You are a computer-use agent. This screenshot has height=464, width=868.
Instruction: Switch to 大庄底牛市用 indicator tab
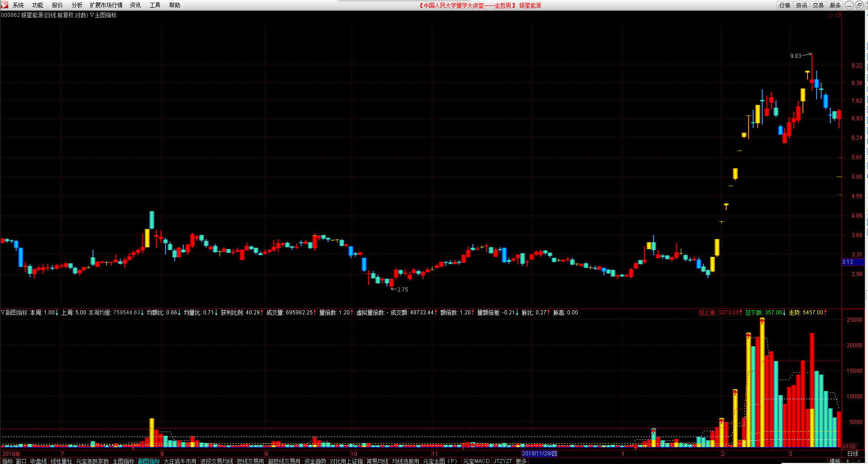(x=180, y=461)
